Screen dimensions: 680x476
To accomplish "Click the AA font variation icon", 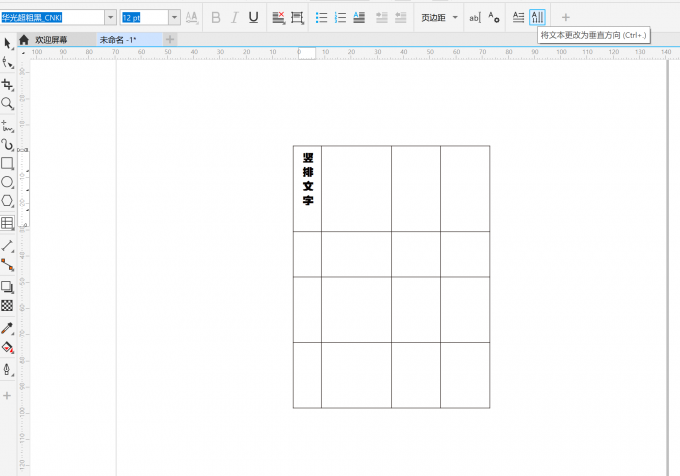I will click(191, 17).
